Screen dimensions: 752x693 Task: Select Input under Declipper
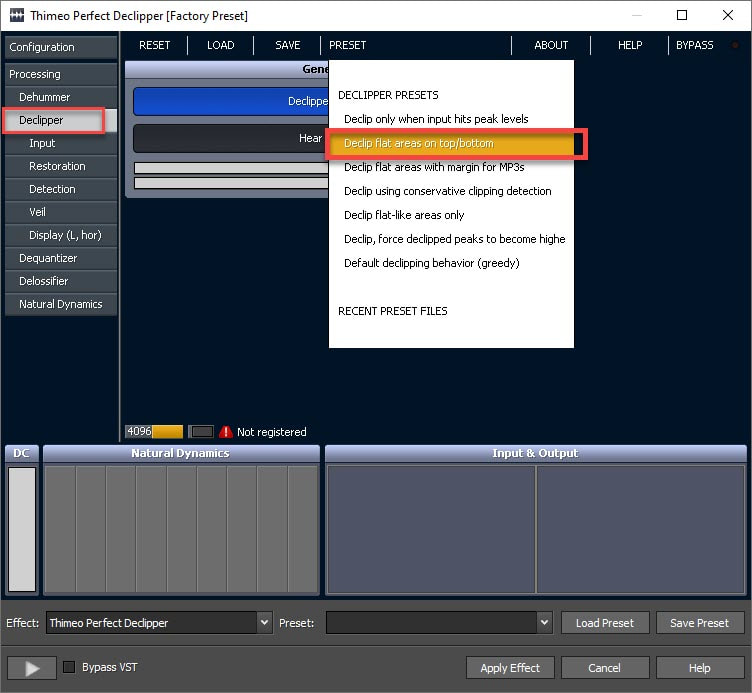click(x=61, y=143)
